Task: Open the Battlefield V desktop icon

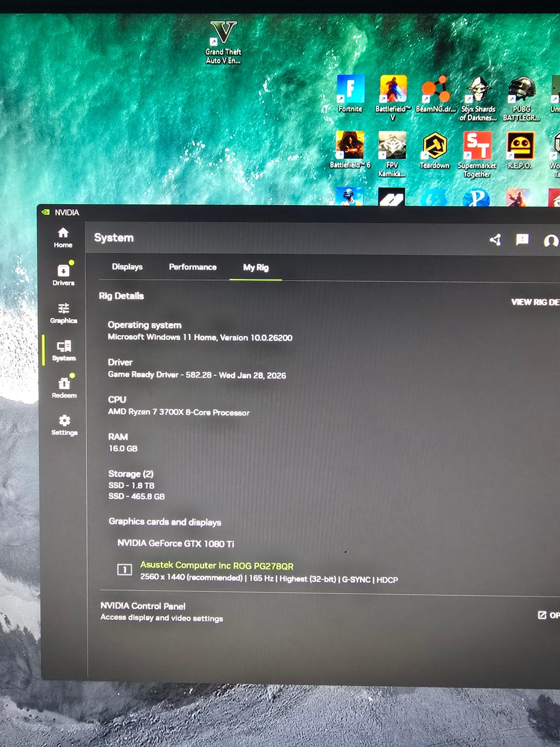Action: (x=393, y=97)
